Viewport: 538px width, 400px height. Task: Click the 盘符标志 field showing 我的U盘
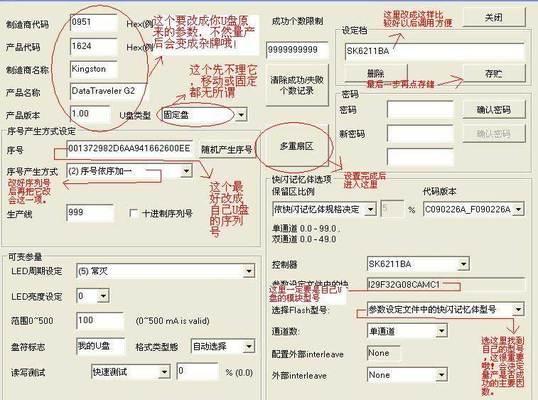(101, 346)
